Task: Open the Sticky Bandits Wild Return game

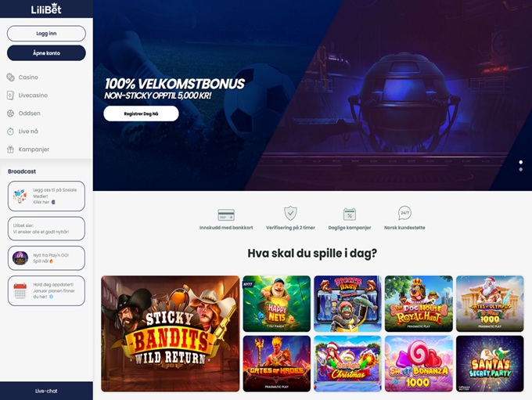Action: pyautogui.click(x=171, y=333)
